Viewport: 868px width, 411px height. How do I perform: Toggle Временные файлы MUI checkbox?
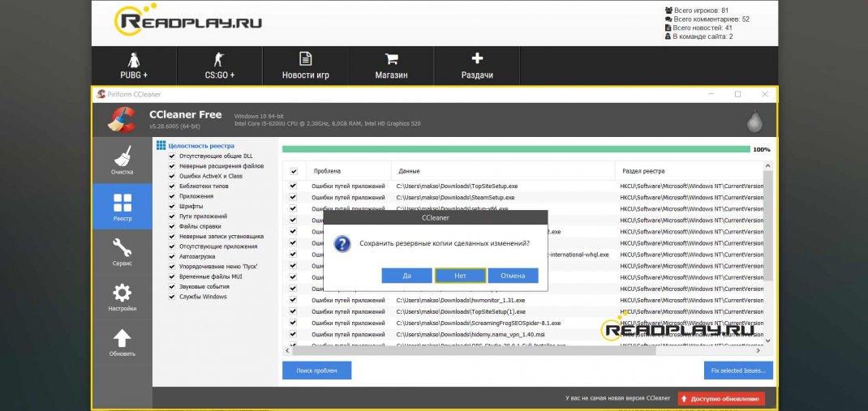(x=172, y=276)
